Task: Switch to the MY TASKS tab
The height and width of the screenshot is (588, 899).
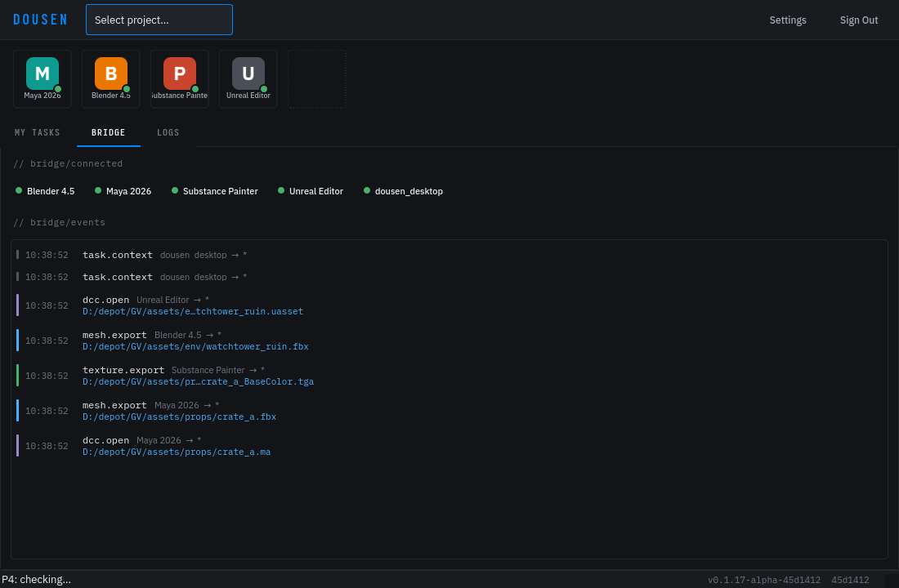Action: pos(38,132)
